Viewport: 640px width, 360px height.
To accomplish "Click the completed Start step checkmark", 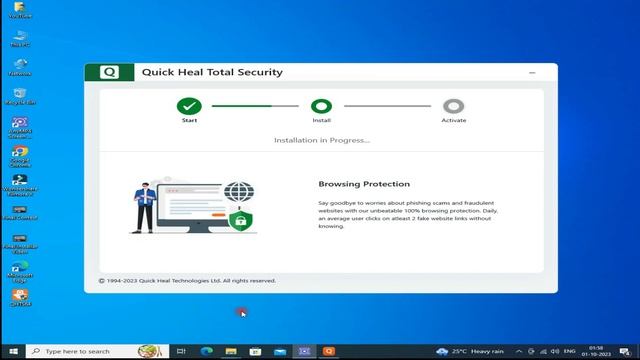I will point(189,106).
